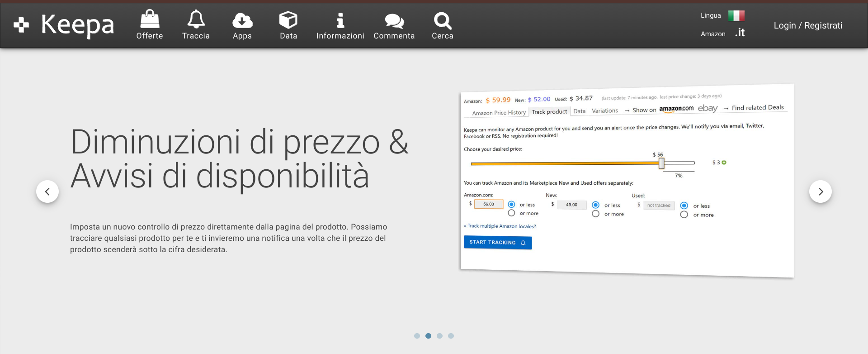Open the Apps cloud download icon

click(242, 20)
